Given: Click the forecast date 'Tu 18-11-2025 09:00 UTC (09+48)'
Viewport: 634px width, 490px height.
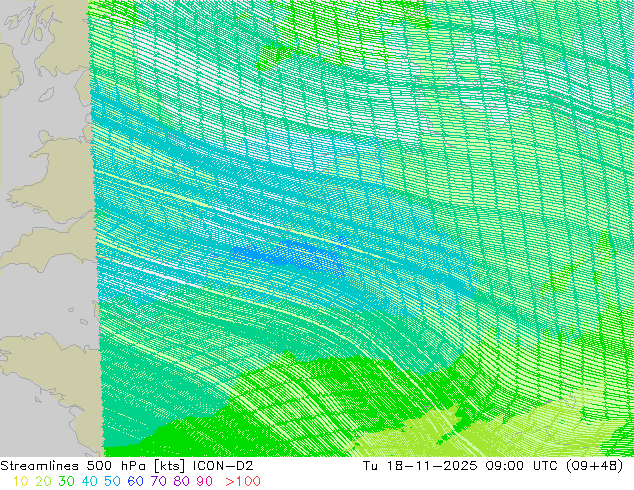Looking at the screenshot, I should coord(493,466).
